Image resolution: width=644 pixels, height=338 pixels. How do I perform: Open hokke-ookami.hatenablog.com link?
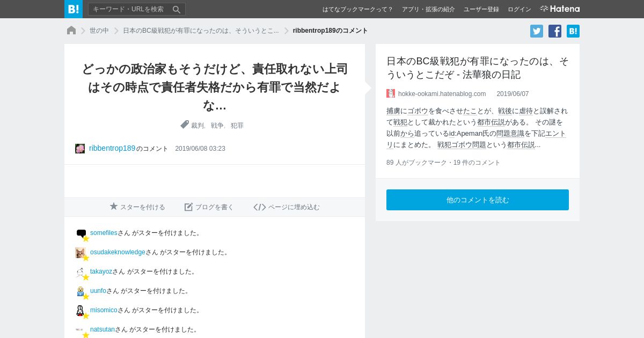pos(442,94)
